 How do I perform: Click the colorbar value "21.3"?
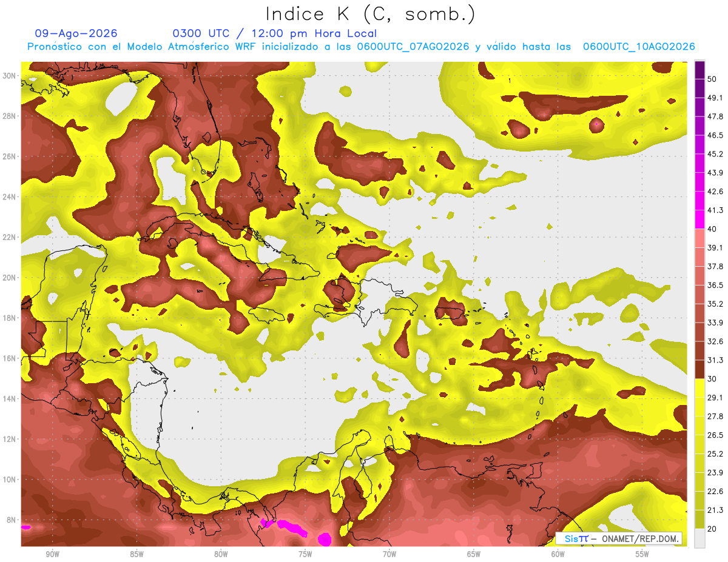[x=715, y=510]
